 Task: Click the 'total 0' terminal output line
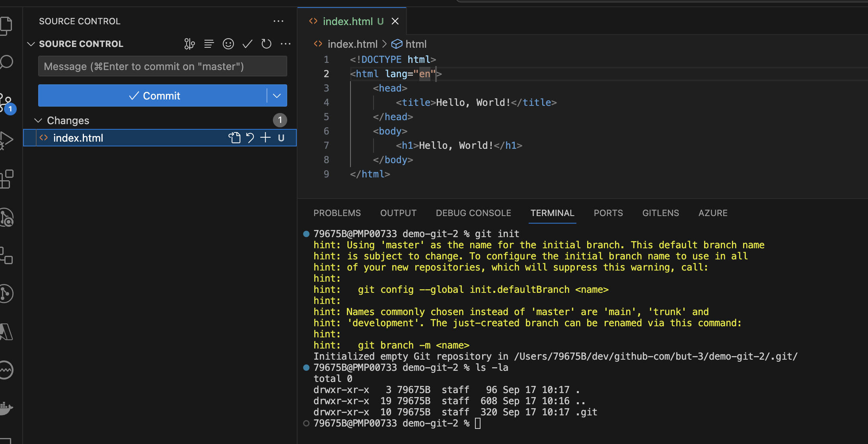coord(333,378)
